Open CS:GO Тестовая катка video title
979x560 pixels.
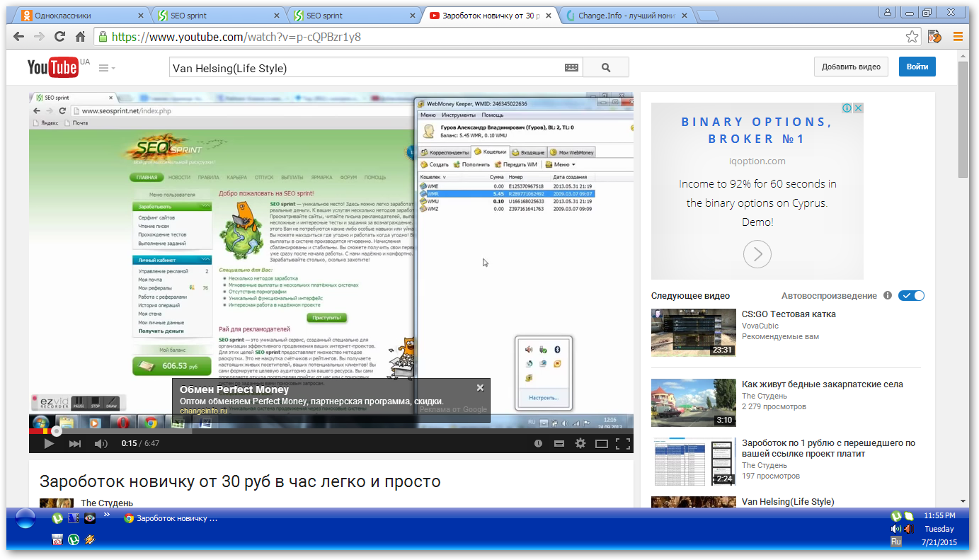[789, 314]
